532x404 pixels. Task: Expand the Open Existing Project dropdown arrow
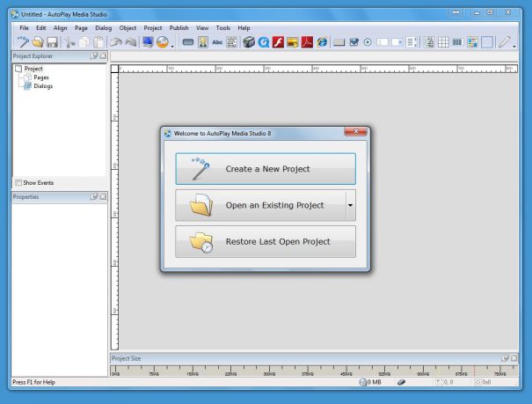point(351,205)
